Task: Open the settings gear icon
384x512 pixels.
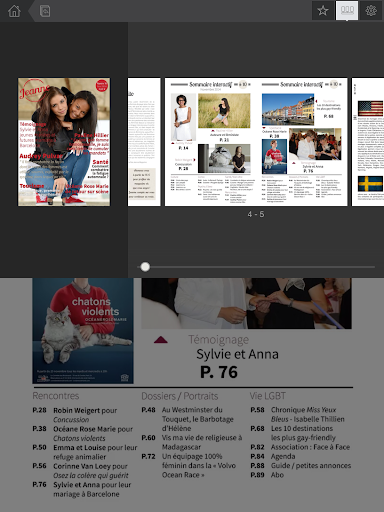Action: pos(371,11)
